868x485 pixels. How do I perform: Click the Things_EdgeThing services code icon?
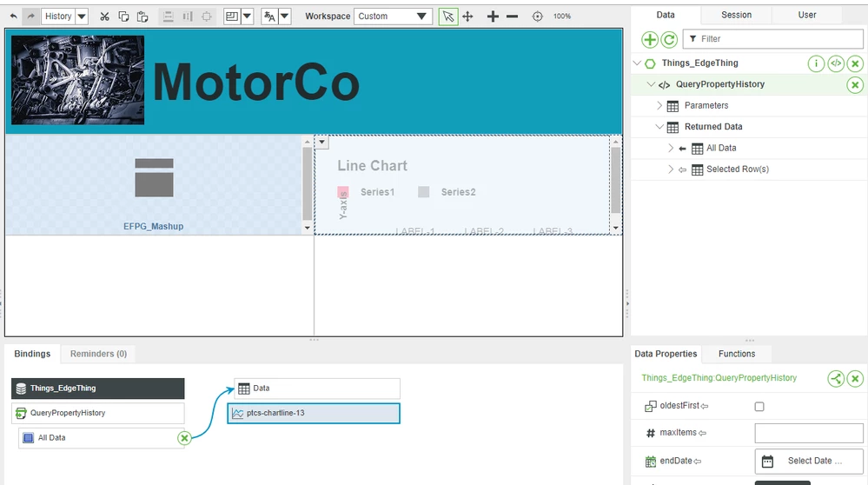[836, 63]
